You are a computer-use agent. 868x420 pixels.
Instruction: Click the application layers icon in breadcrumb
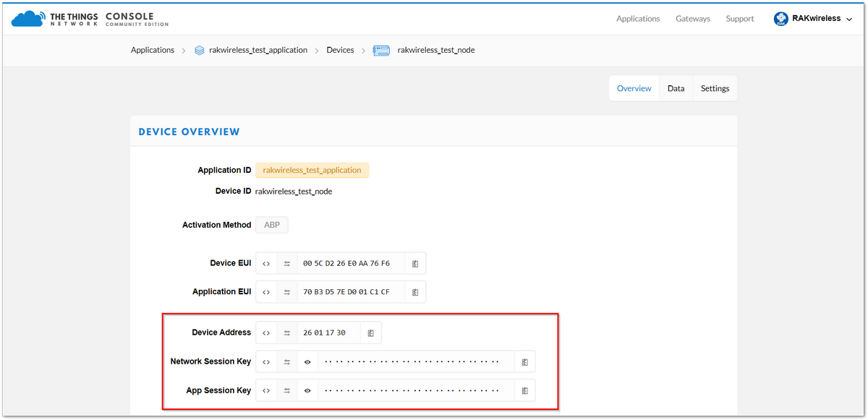200,51
